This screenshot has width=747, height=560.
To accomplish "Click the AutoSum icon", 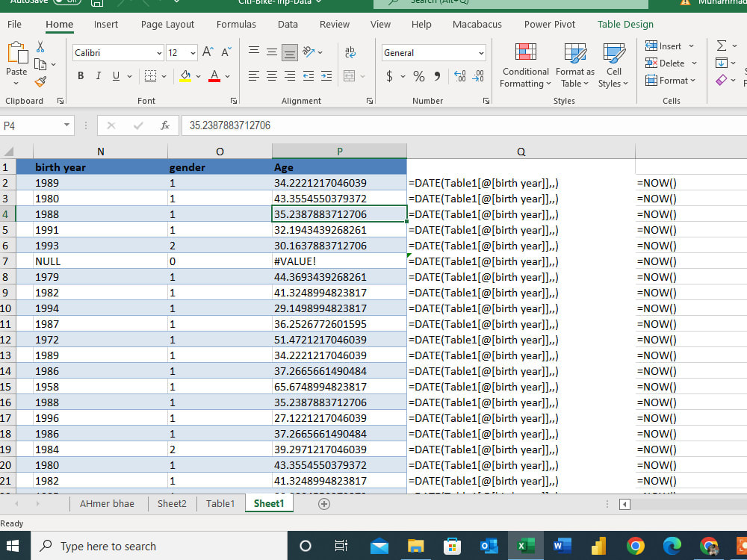I will pyautogui.click(x=721, y=46).
